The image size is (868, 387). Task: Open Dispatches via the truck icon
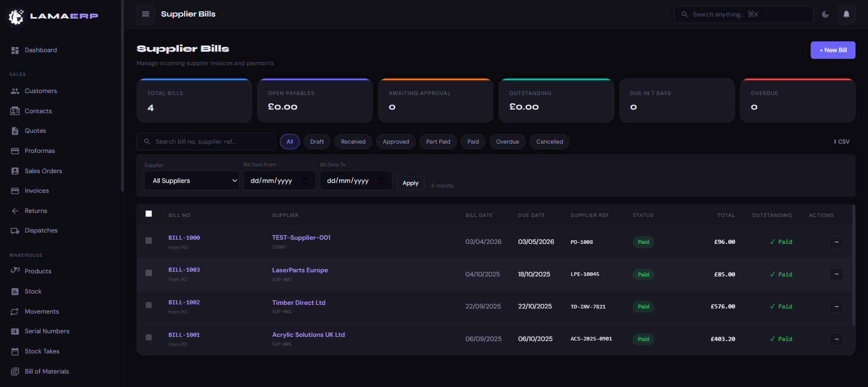pos(15,230)
